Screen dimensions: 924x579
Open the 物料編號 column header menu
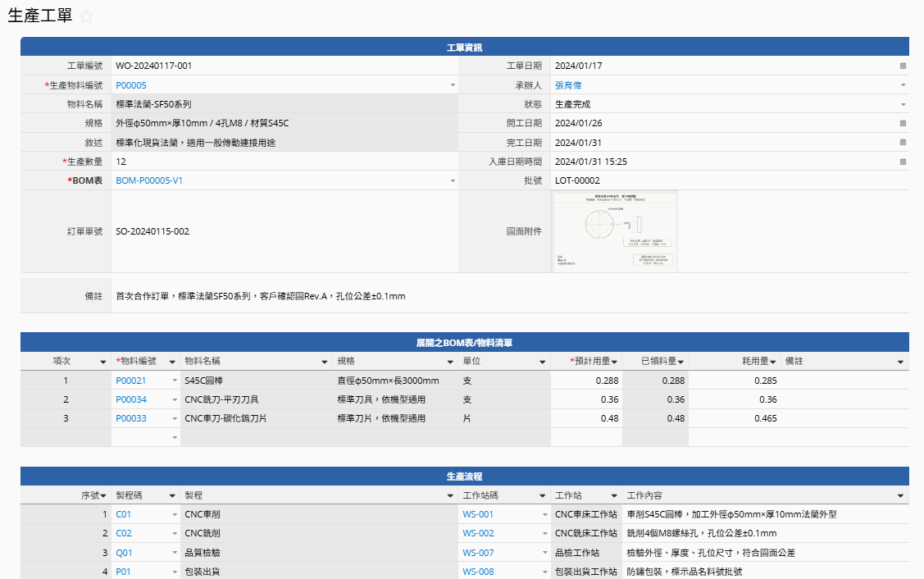coord(172,362)
